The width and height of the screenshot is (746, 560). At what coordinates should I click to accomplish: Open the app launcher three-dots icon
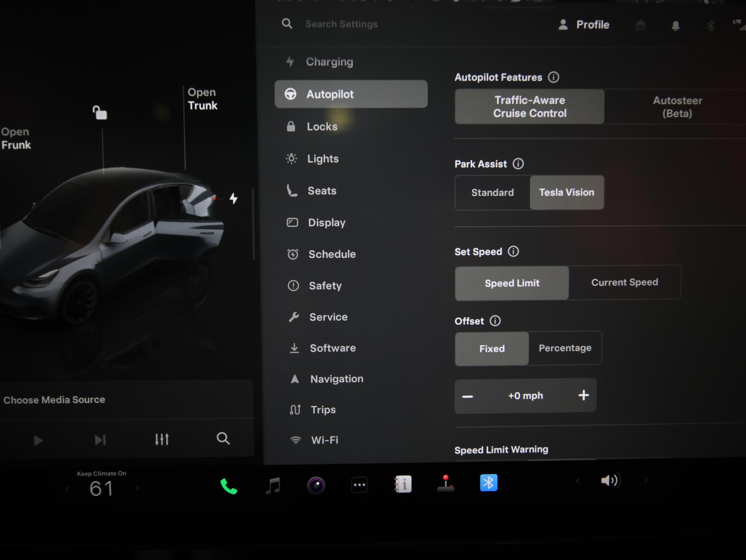[359, 485]
